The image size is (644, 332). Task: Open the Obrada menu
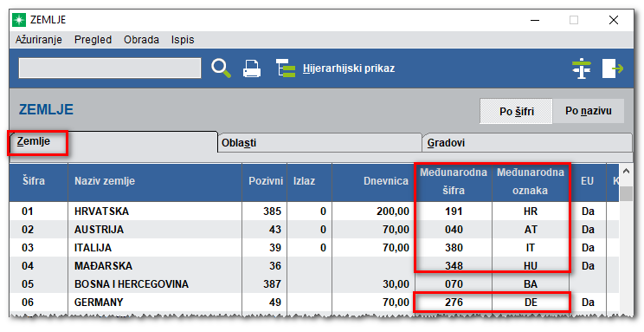click(141, 40)
